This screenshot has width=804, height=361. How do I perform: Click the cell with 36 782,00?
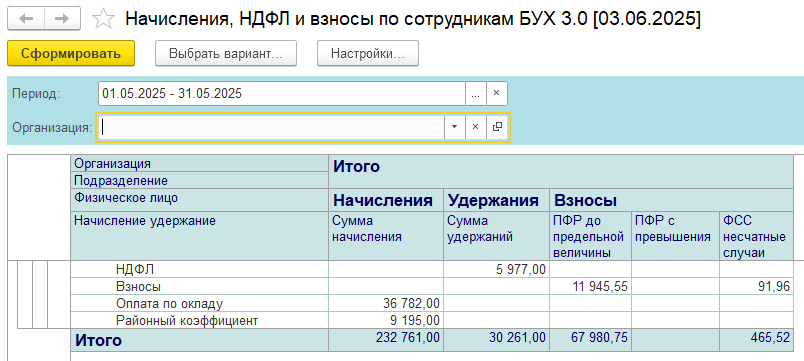pyautogui.click(x=386, y=304)
